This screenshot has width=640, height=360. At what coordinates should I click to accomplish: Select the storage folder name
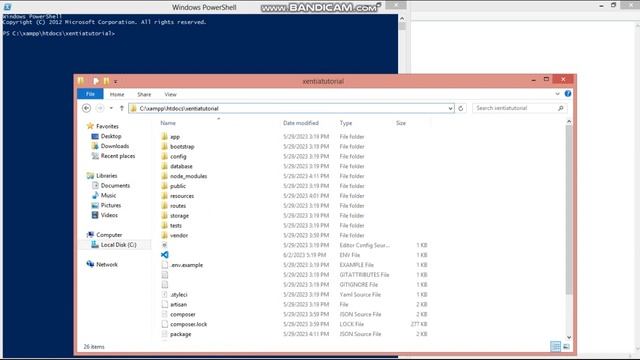point(180,216)
